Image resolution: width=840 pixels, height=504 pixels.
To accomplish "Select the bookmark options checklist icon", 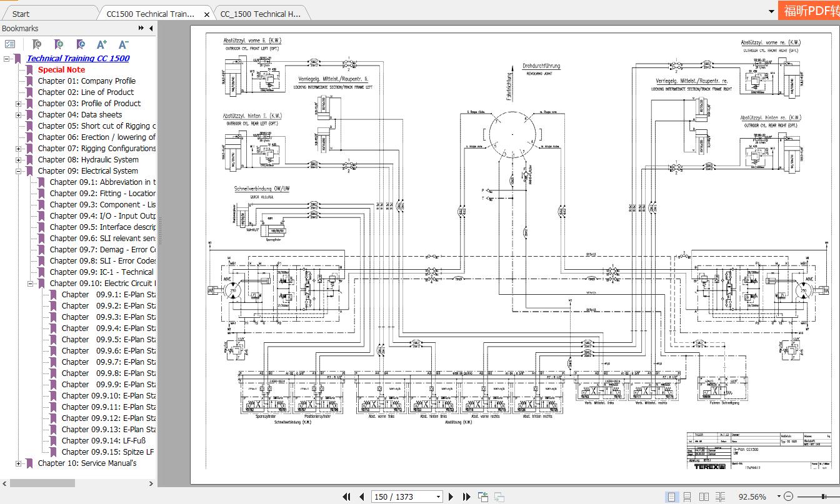I will 10,44.
